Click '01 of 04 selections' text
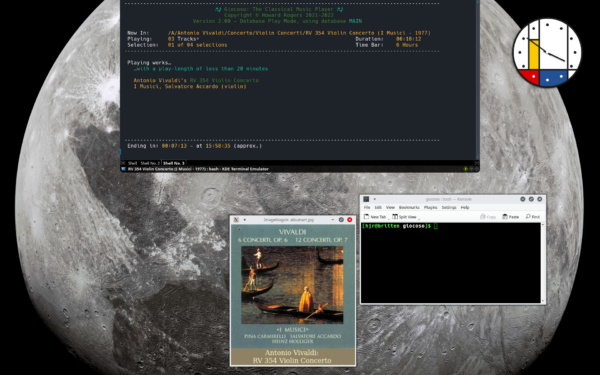 pyautogui.click(x=197, y=45)
